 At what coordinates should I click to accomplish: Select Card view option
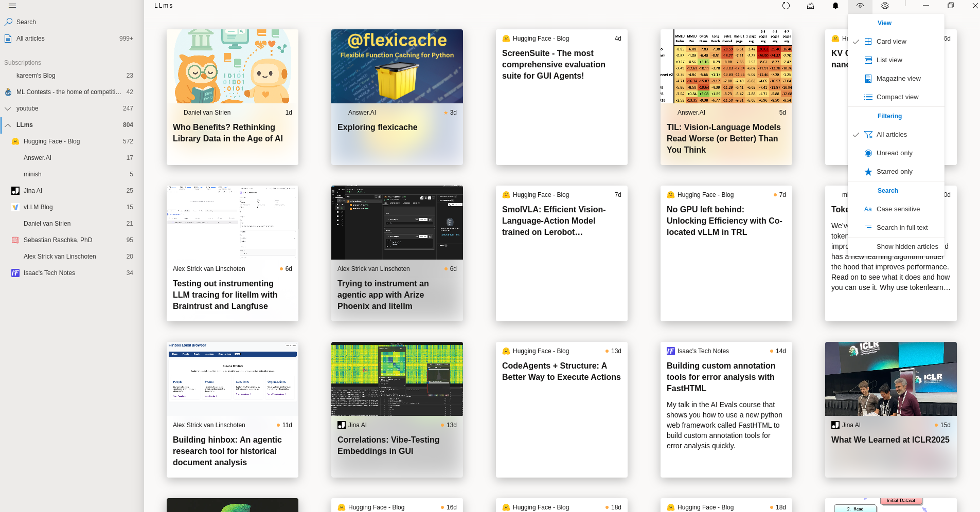(x=896, y=42)
